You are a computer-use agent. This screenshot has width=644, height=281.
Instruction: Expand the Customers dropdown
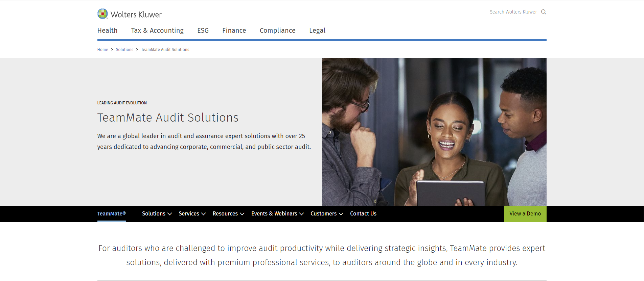point(327,213)
